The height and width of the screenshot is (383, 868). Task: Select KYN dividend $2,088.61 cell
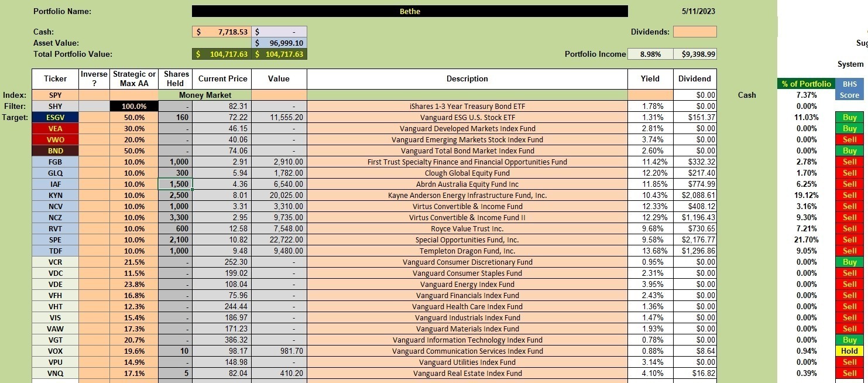click(x=695, y=195)
